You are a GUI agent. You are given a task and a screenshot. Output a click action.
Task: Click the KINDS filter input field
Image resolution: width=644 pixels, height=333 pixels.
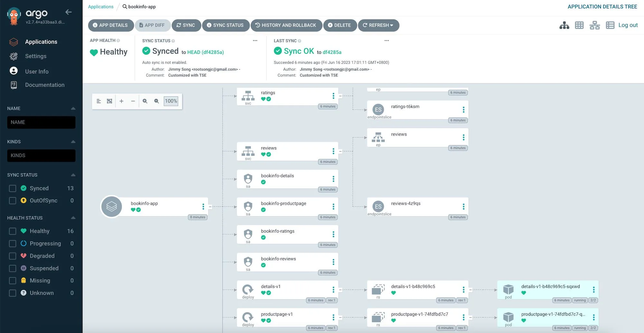(41, 156)
